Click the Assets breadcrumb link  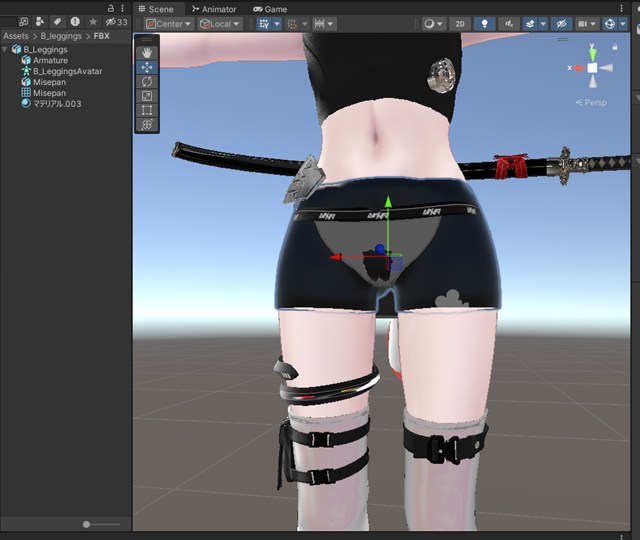click(x=15, y=36)
